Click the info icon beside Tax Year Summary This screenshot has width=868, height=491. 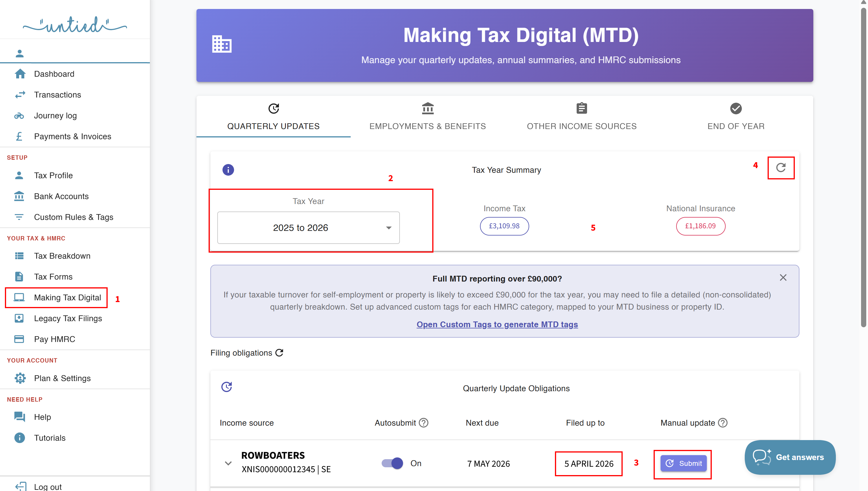(228, 170)
